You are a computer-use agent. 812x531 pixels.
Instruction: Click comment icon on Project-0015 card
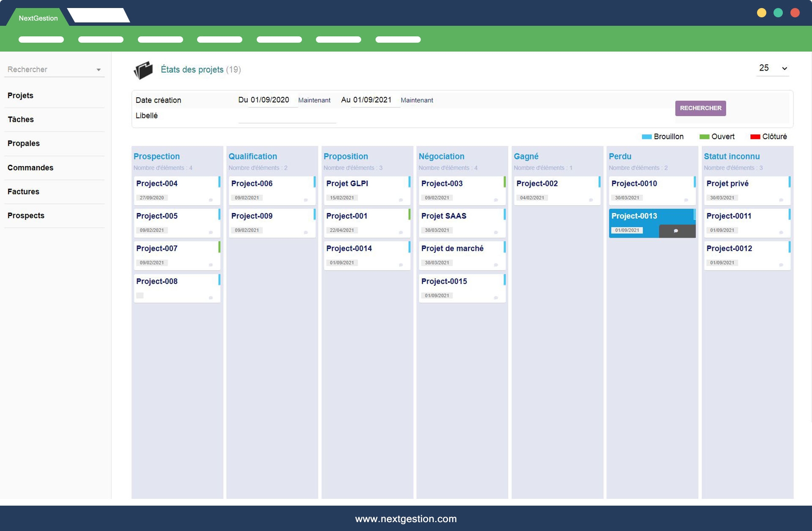pos(496,298)
